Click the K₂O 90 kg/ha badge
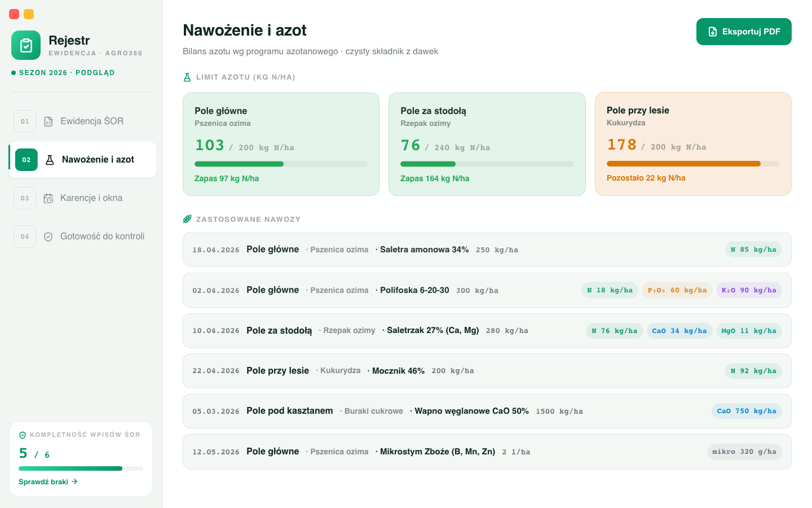Viewport: 812px width, 508px height. [x=749, y=290]
